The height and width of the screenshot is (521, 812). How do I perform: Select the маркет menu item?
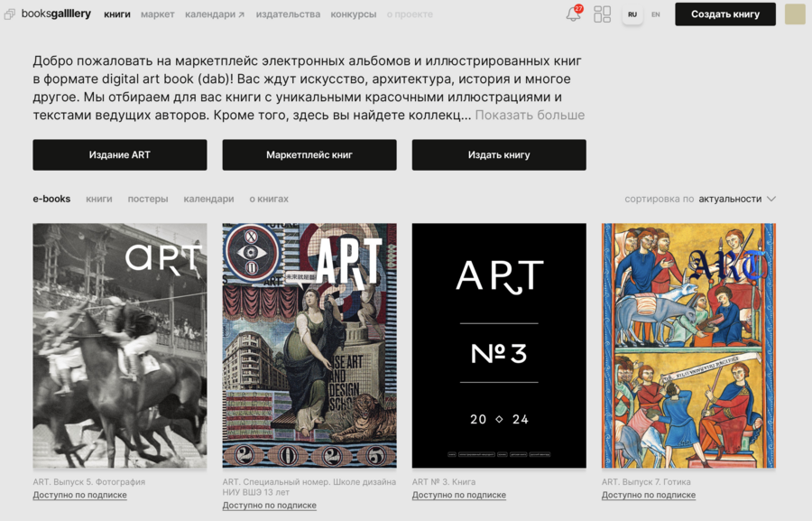click(157, 14)
